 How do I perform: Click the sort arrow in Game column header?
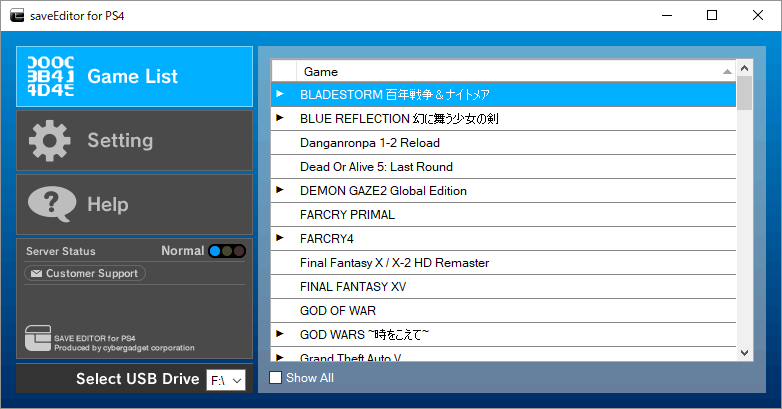pyautogui.click(x=727, y=72)
